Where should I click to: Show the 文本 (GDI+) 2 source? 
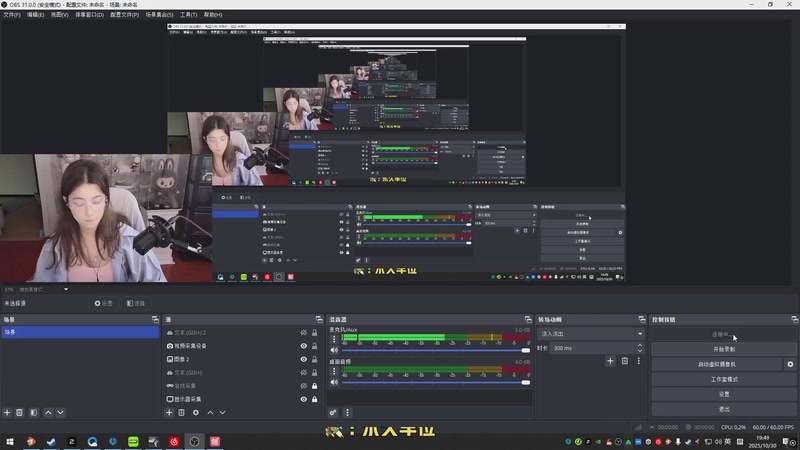[x=304, y=333]
